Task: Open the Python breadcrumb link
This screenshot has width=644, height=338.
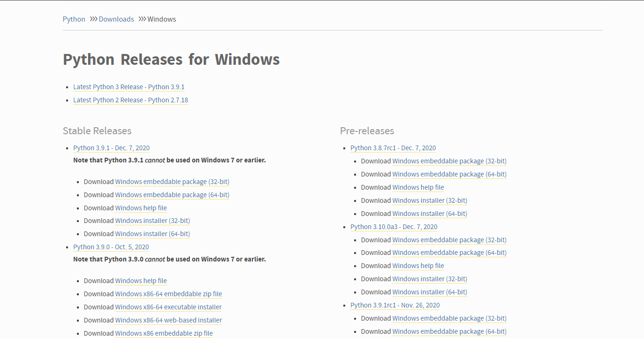Action: click(74, 19)
